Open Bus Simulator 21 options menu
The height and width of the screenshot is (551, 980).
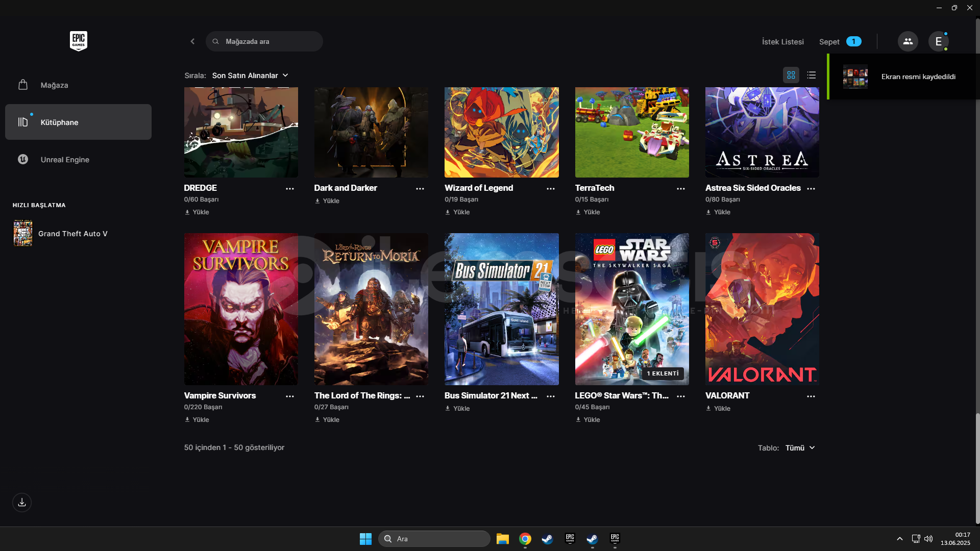551,396
